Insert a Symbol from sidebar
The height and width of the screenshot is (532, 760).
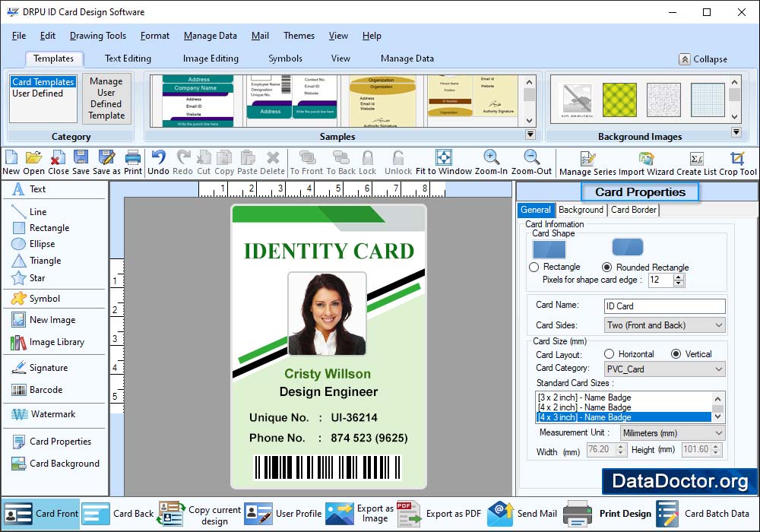click(36, 299)
